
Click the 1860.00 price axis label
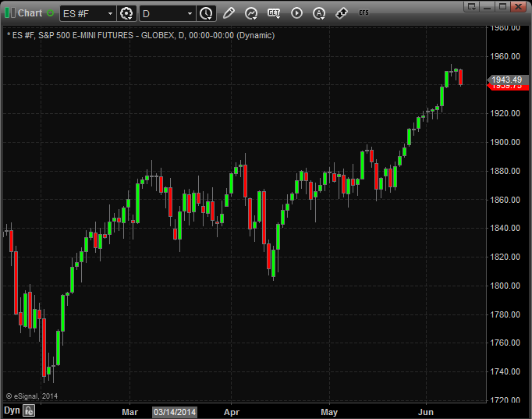tap(505, 200)
